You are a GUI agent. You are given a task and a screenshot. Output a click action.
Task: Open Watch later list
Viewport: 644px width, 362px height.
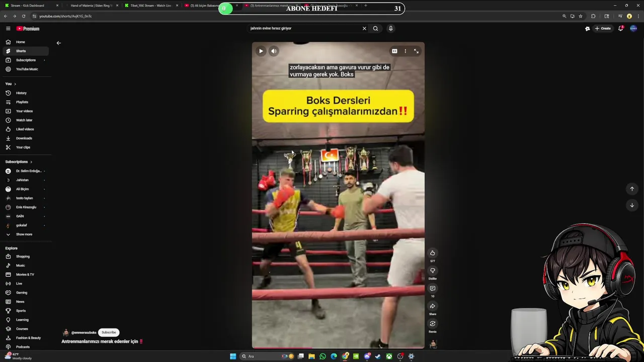point(25,120)
